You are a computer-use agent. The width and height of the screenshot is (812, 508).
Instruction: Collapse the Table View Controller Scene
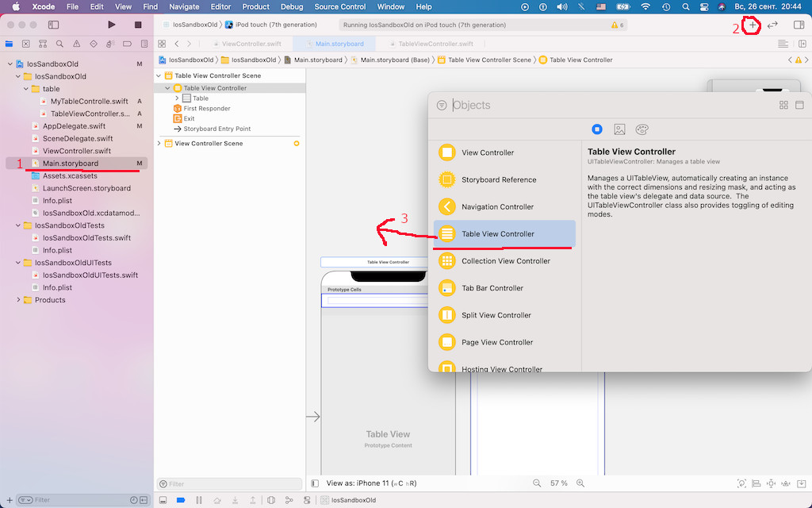tap(159, 75)
